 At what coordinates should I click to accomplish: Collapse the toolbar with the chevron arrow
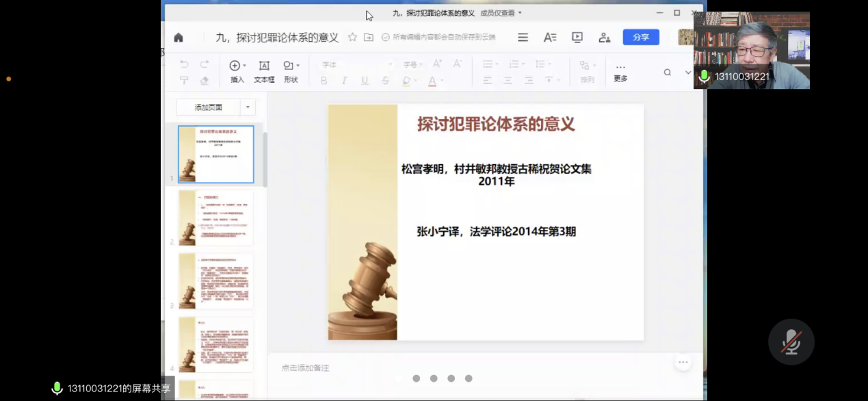[x=687, y=71]
